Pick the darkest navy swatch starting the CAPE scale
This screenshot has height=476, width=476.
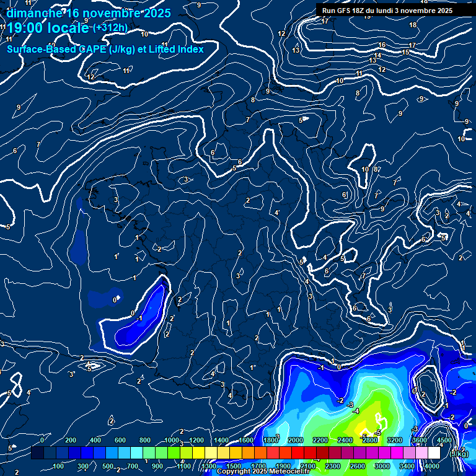[37, 452]
